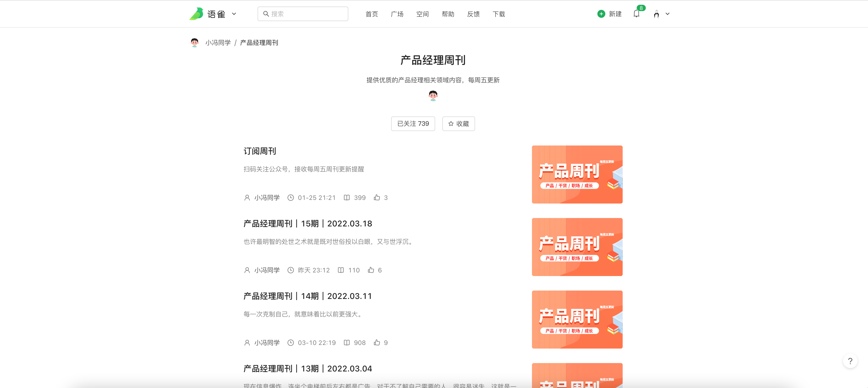Click the Yuque bird logo

pos(196,14)
